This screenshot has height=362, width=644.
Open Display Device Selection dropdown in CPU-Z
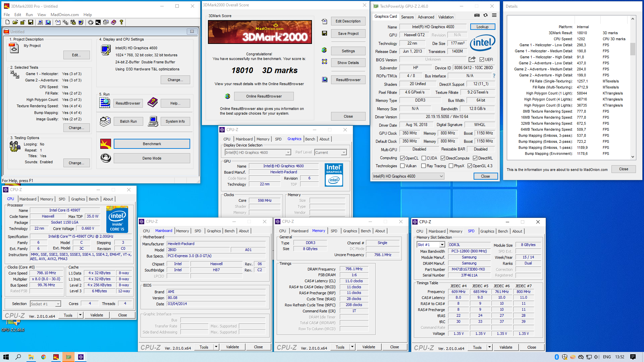click(x=258, y=153)
